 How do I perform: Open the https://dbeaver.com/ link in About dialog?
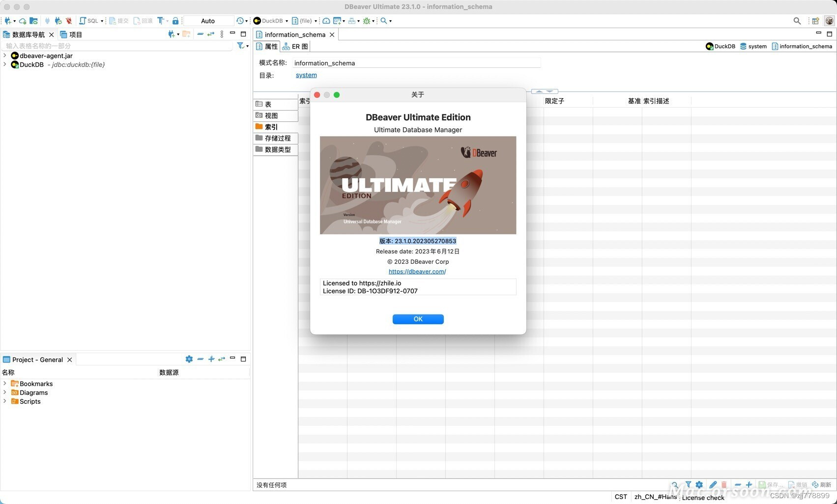pos(417,271)
